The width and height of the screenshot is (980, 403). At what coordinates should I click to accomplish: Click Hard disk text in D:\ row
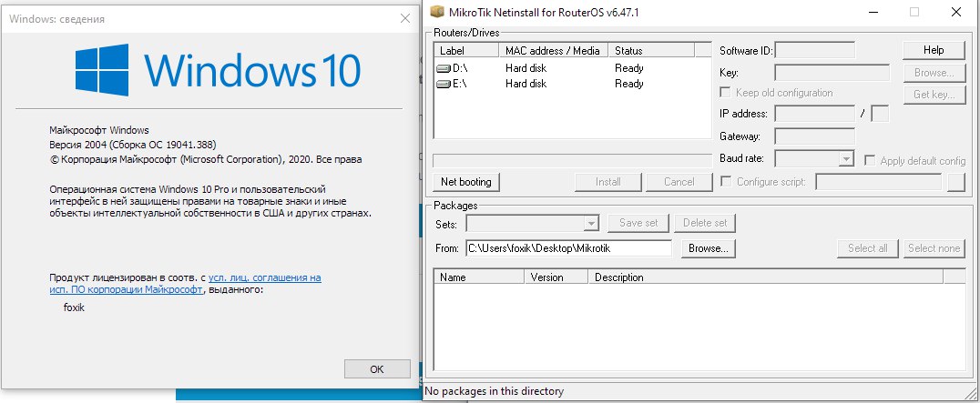tap(526, 68)
